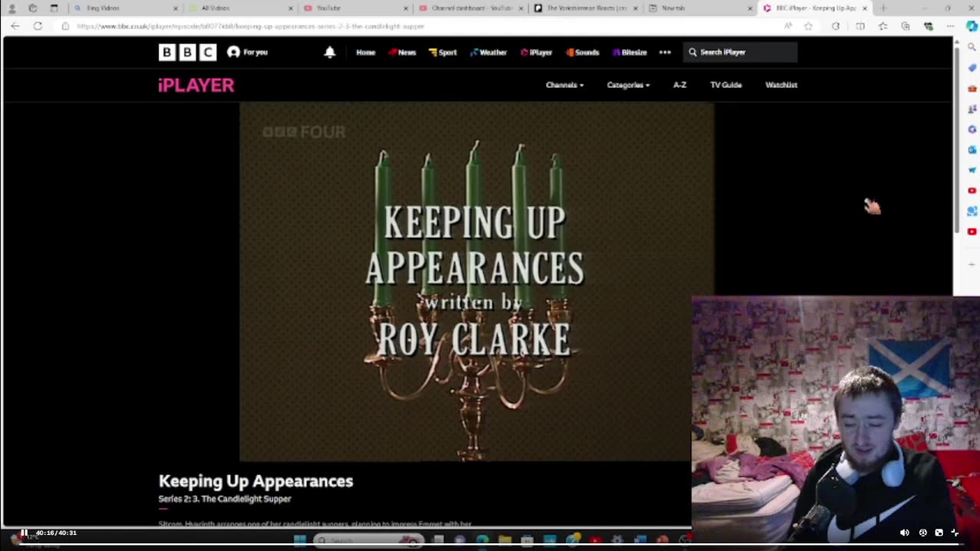Open the TV Guide
980x551 pixels.
[x=726, y=85]
